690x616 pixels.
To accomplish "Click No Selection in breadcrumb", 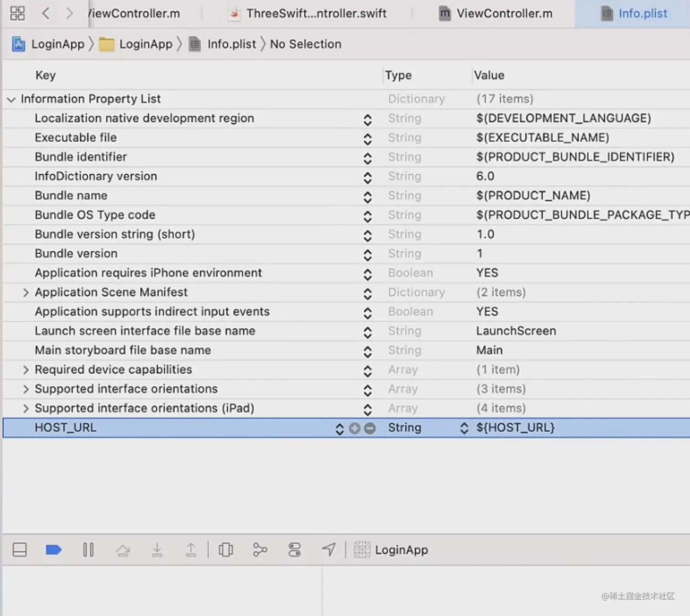I will [305, 44].
